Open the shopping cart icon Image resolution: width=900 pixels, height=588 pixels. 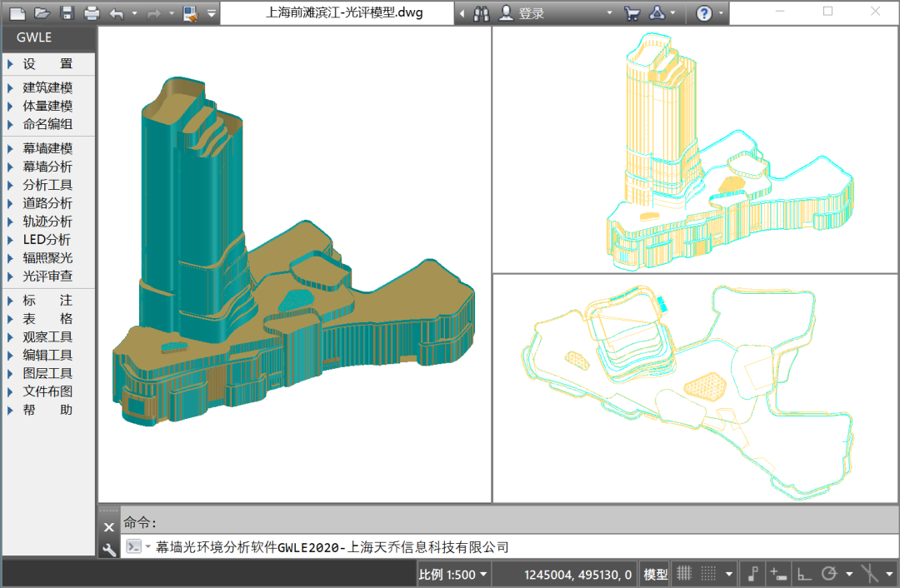click(632, 13)
